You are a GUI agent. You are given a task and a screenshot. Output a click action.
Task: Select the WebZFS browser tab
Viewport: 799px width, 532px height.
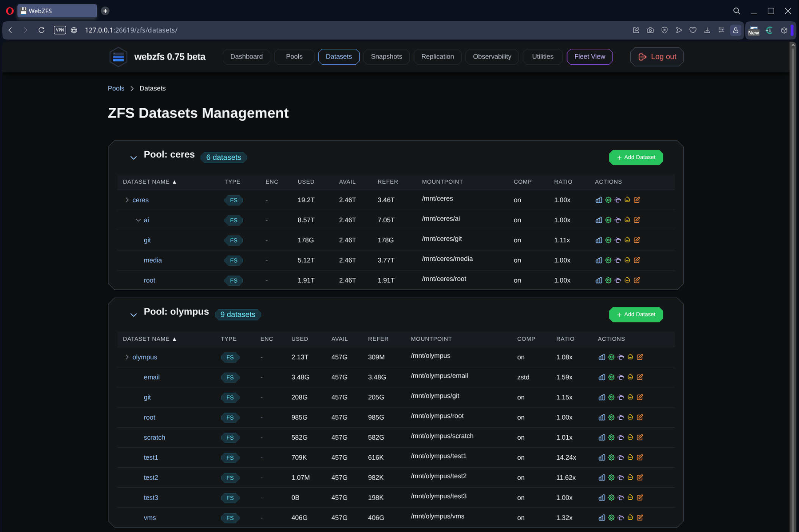point(57,11)
